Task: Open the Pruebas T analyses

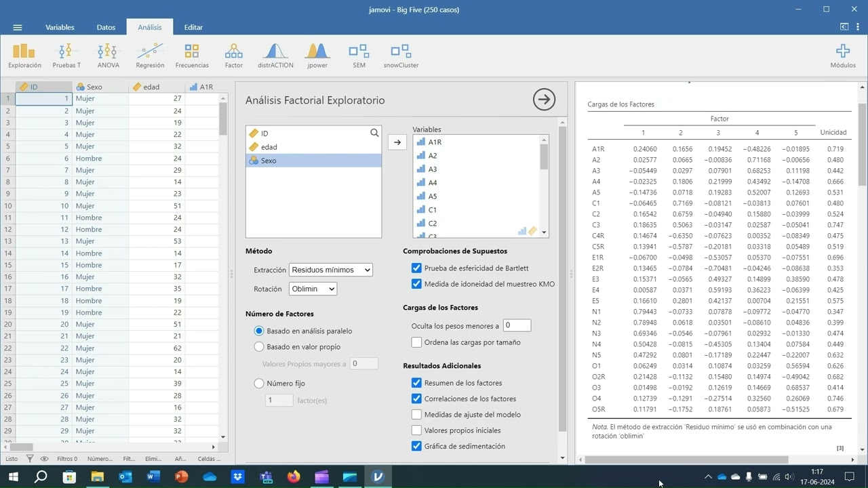Action: tap(66, 56)
